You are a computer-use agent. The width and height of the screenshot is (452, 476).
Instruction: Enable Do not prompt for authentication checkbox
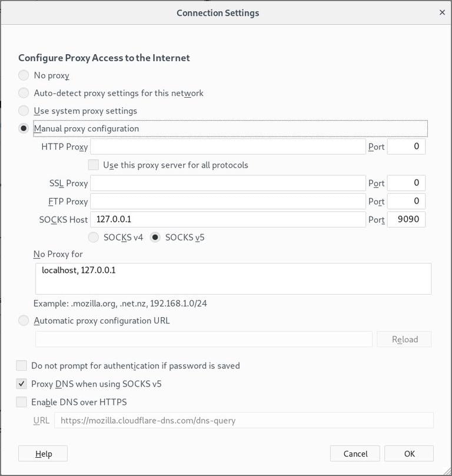(x=22, y=365)
